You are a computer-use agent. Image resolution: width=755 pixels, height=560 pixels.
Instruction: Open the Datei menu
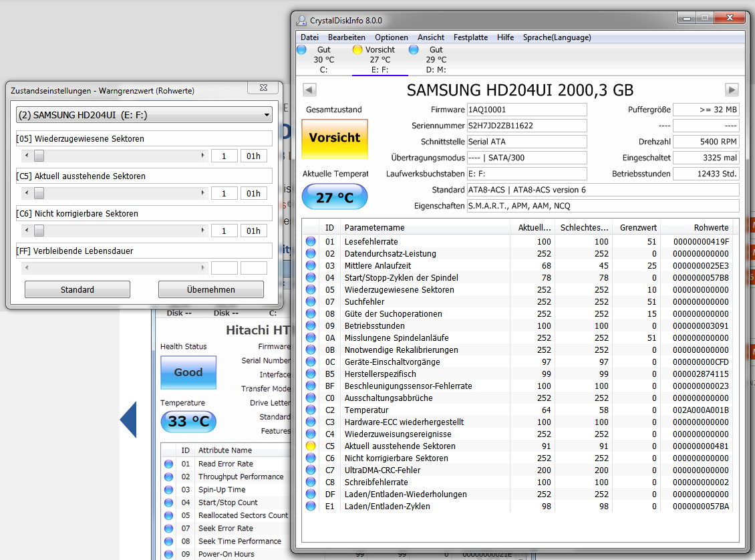click(309, 37)
